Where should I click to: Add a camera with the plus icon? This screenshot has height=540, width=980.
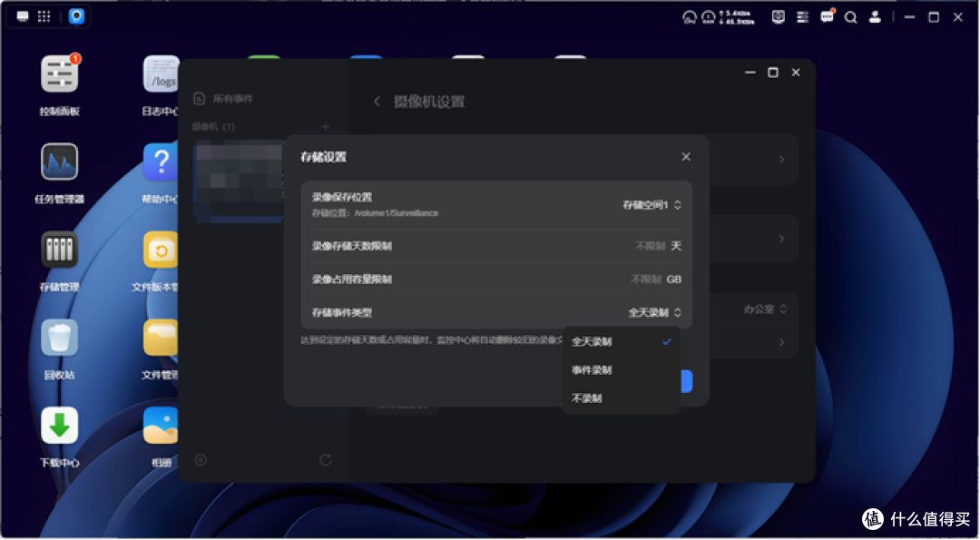tap(326, 127)
